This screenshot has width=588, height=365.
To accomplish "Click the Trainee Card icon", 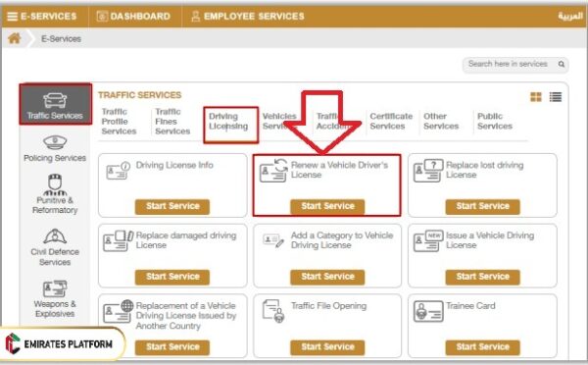I will pyautogui.click(x=428, y=311).
